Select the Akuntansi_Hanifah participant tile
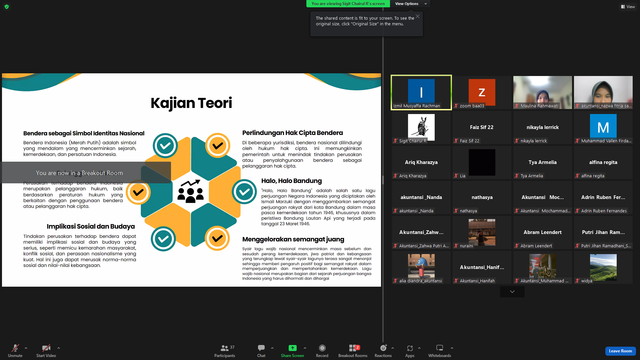Image resolution: width=640 pixels, height=360 pixels. 482,268
